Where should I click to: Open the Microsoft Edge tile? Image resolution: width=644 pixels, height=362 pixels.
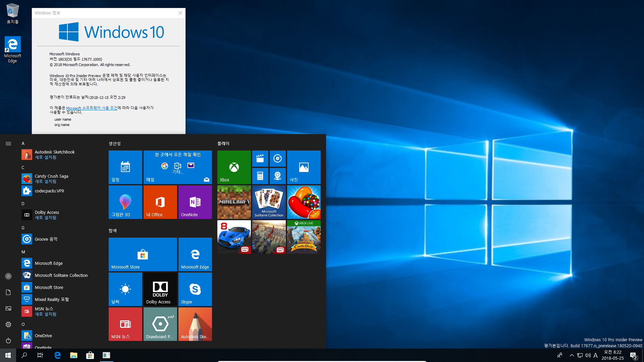[195, 254]
